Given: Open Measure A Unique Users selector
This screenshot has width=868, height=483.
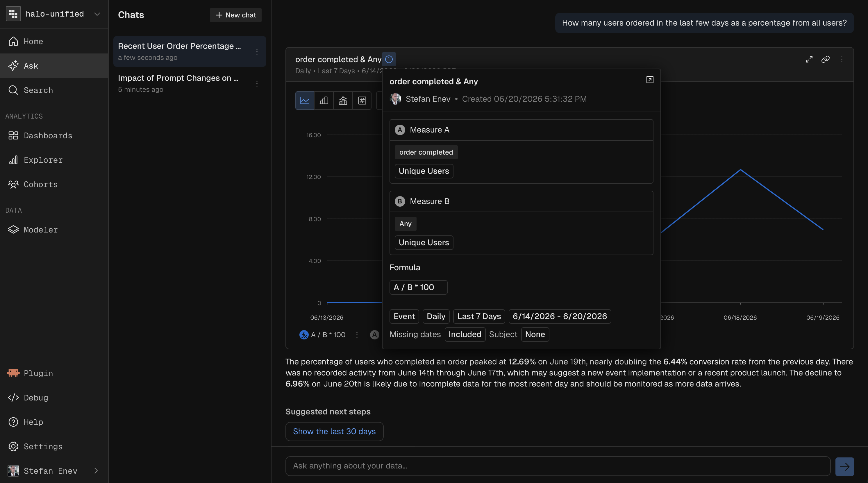Looking at the screenshot, I should point(424,171).
